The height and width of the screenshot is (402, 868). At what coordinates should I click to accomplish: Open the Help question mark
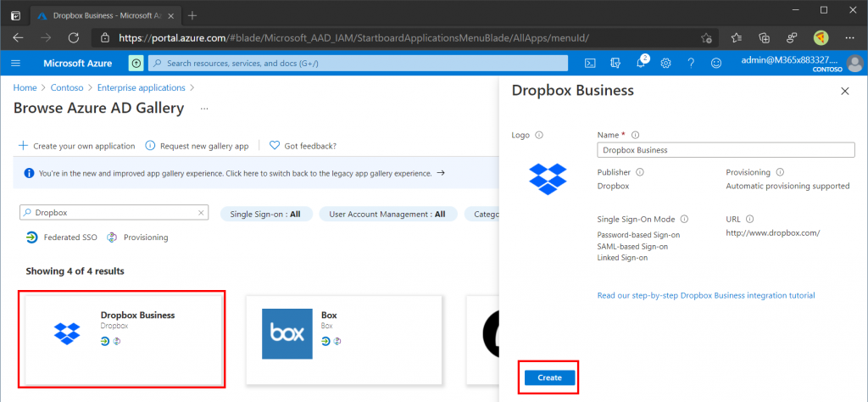point(691,63)
